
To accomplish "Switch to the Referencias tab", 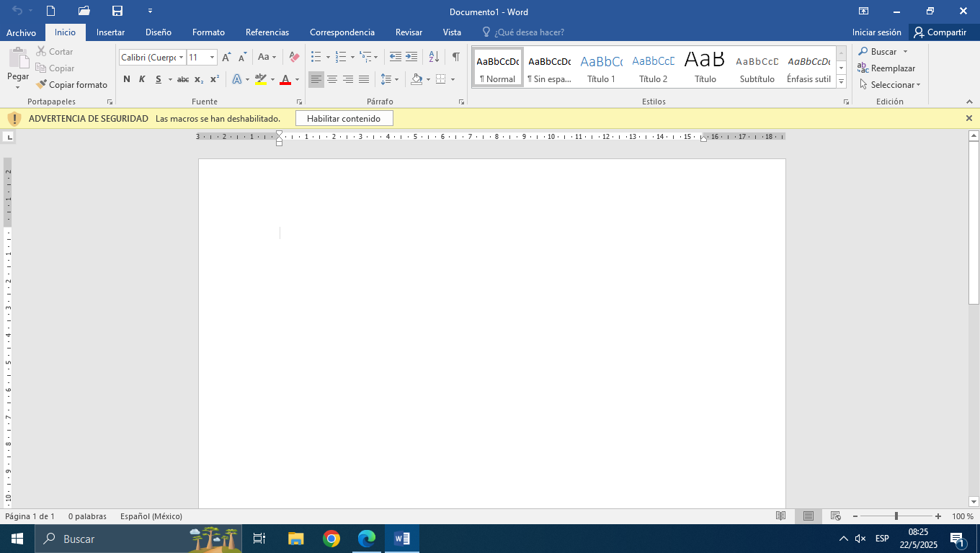I will [x=267, y=32].
